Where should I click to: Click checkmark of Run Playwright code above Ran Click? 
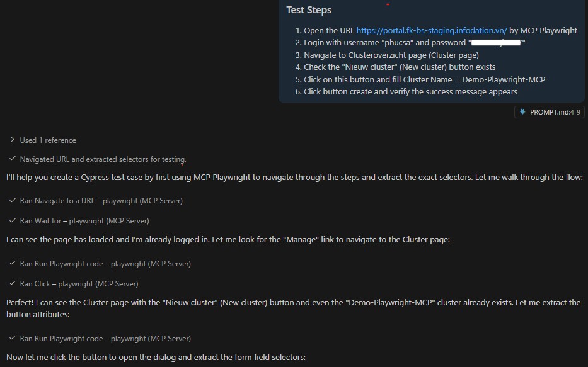13,263
